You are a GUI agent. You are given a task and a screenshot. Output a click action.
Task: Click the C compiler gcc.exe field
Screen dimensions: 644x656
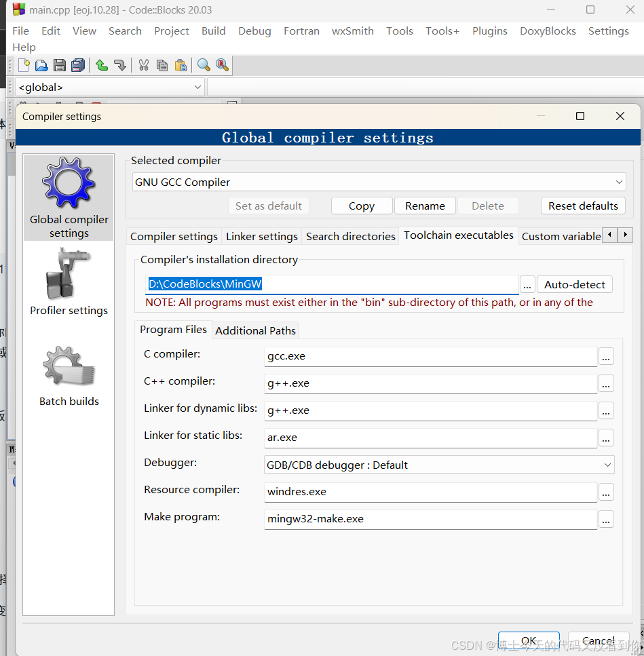click(x=431, y=356)
